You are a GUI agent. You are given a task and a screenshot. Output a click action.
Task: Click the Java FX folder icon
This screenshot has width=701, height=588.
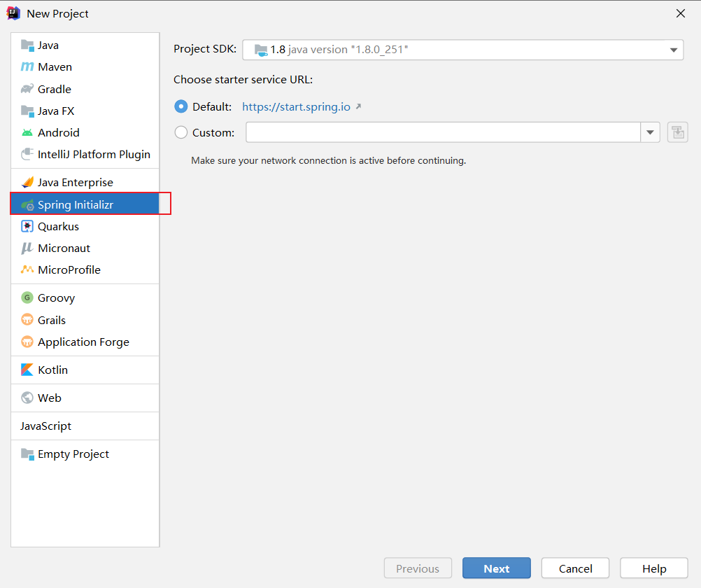coord(27,111)
